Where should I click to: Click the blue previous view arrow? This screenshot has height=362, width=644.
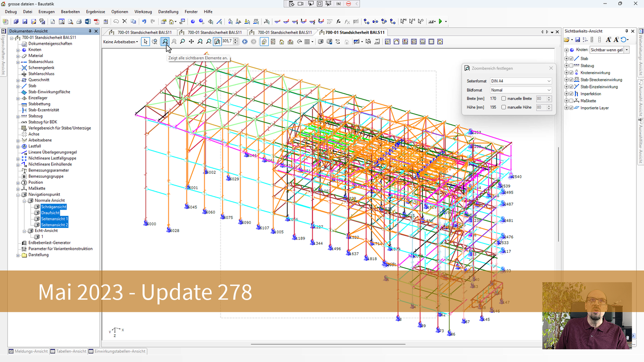244,42
